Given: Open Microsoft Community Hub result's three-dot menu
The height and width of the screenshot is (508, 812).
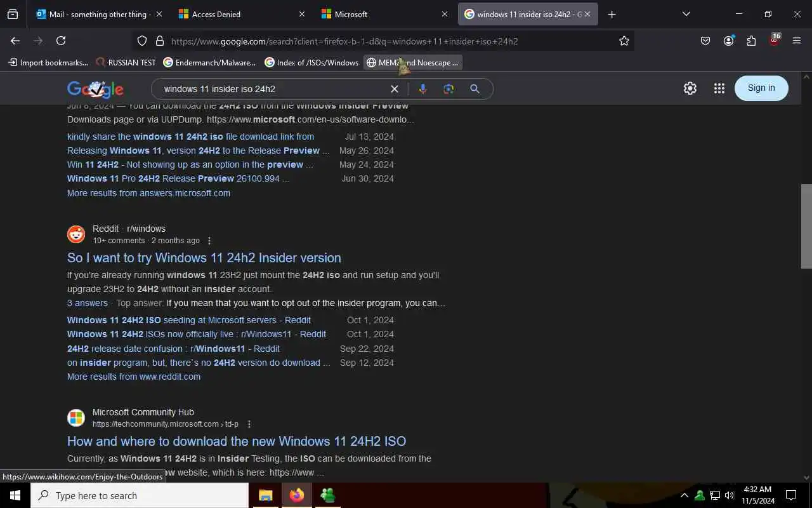Looking at the screenshot, I should pos(249,424).
